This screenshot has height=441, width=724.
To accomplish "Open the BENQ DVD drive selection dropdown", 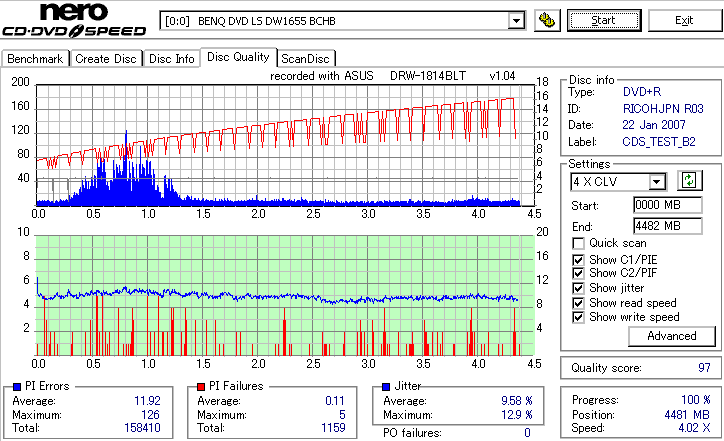I will [x=516, y=21].
